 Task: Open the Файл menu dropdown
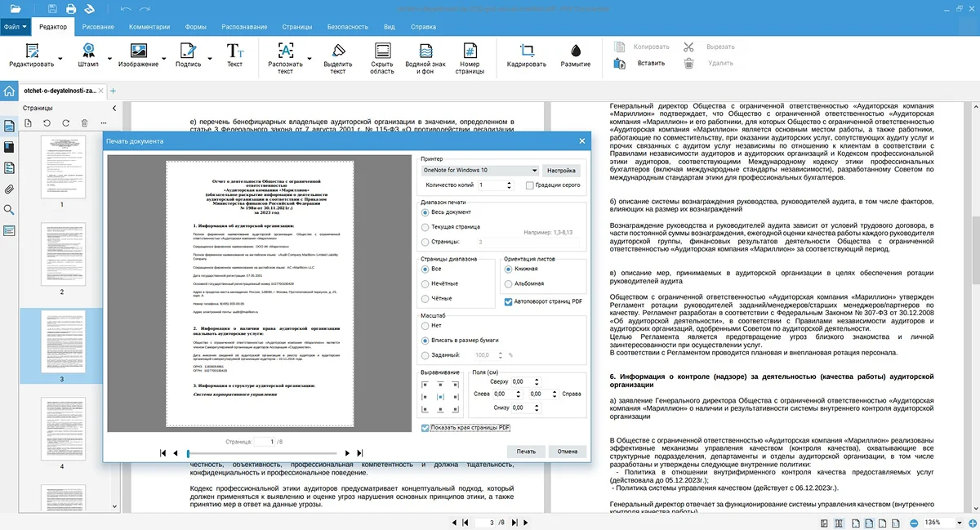(16, 26)
